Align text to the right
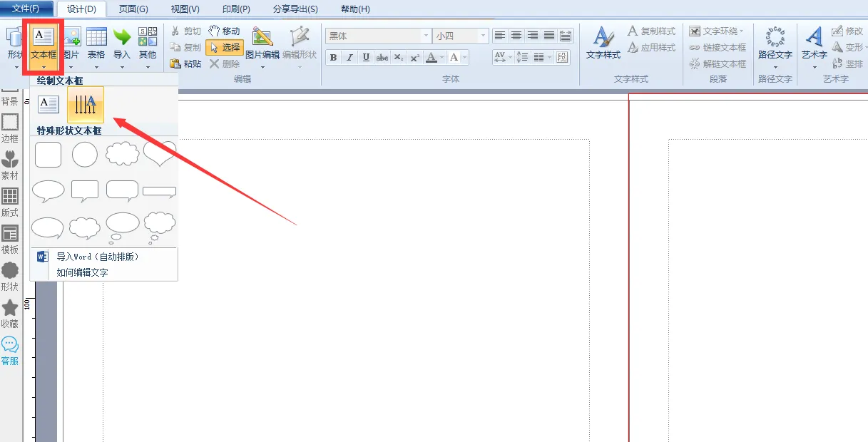The image size is (868, 442). [533, 36]
